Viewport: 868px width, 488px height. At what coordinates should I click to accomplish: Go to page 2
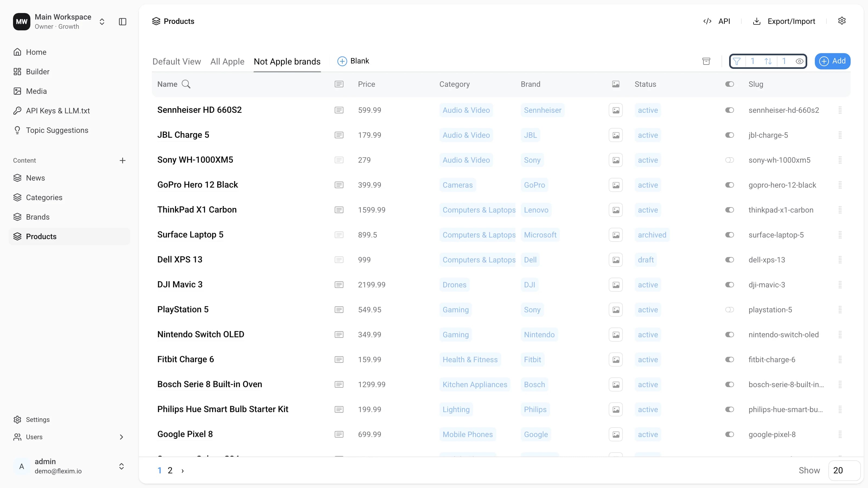pos(170,470)
